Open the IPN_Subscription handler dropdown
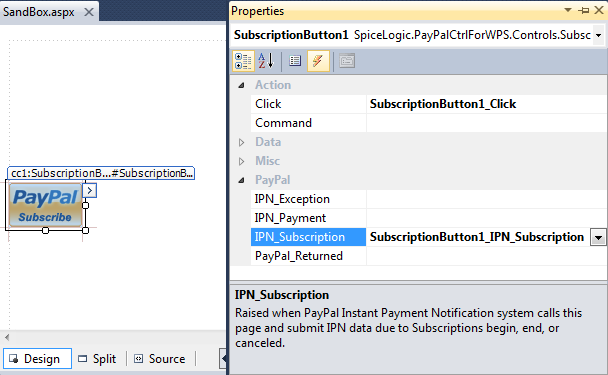This screenshot has height=375, width=608. (598, 237)
